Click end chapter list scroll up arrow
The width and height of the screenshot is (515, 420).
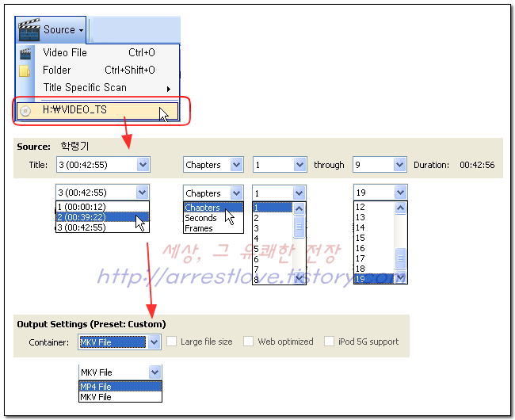coord(400,208)
